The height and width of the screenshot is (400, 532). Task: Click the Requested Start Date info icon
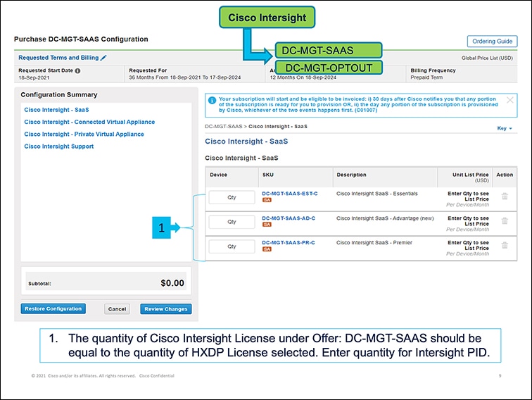[x=77, y=70]
